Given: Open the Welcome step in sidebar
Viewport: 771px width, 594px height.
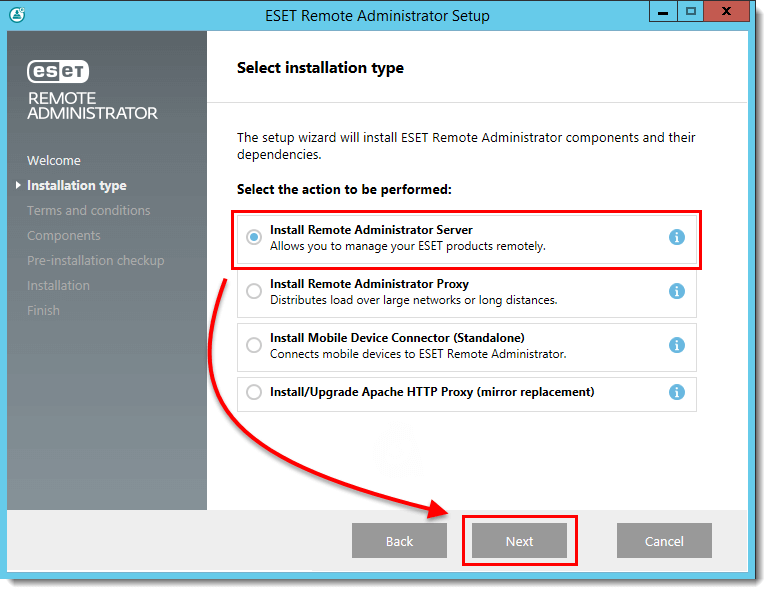Looking at the screenshot, I should tap(54, 161).
